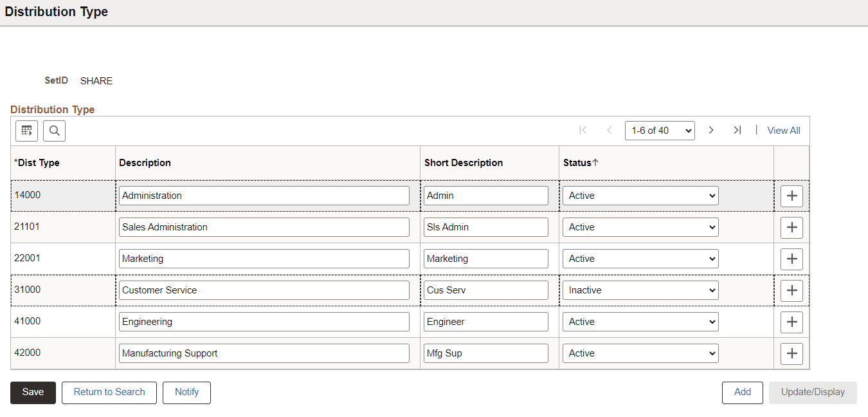This screenshot has width=868, height=417.
Task: Go to the previous page arrow
Action: (609, 130)
